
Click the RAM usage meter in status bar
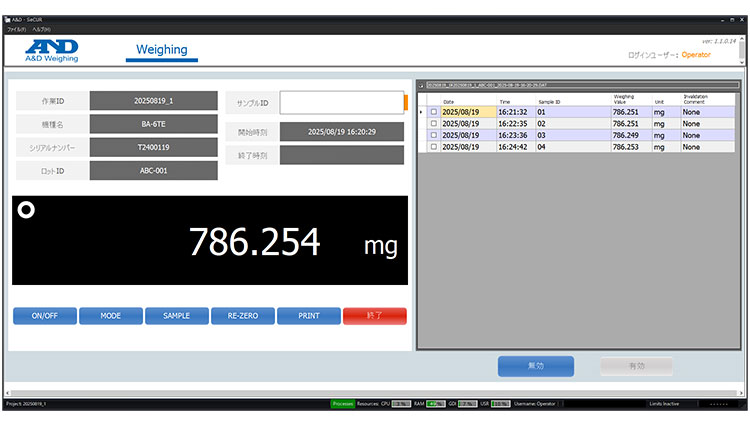pos(436,404)
